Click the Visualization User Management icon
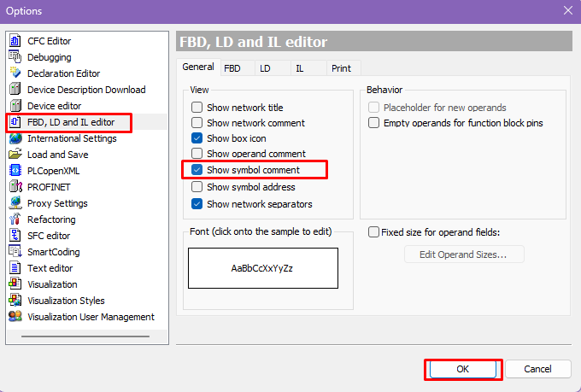 (15, 317)
